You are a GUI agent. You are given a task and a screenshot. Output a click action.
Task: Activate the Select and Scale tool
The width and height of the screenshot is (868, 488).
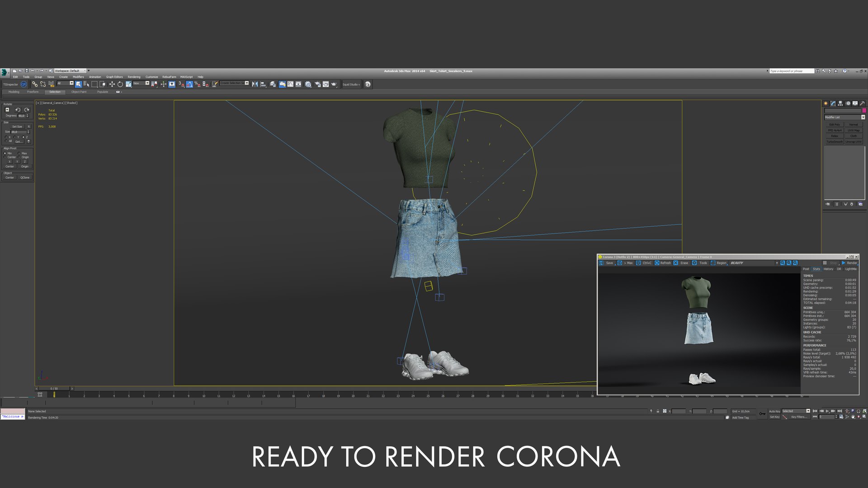tap(128, 84)
